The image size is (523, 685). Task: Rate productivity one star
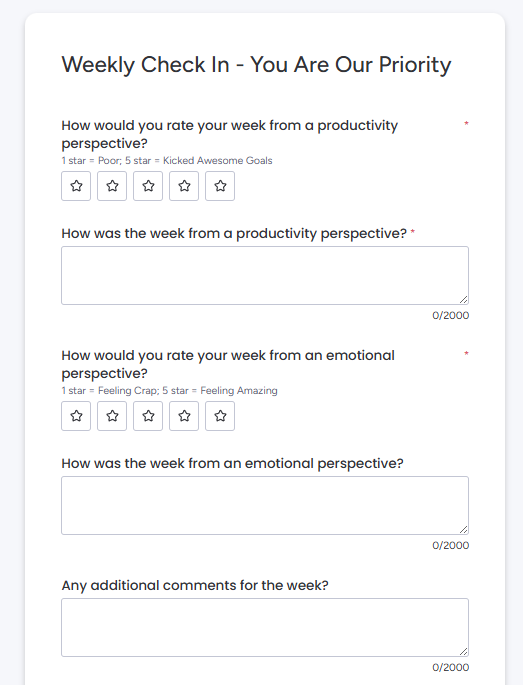tap(76, 186)
